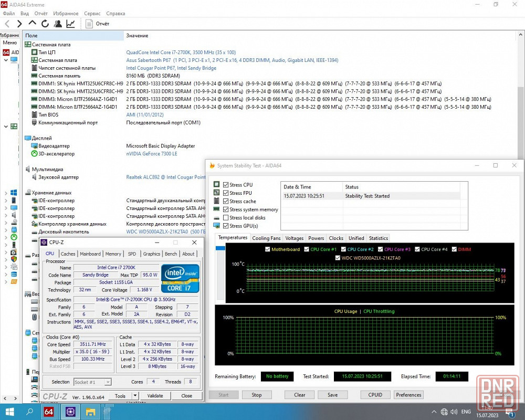
Task: Stop the stability test
Action: pos(257,395)
